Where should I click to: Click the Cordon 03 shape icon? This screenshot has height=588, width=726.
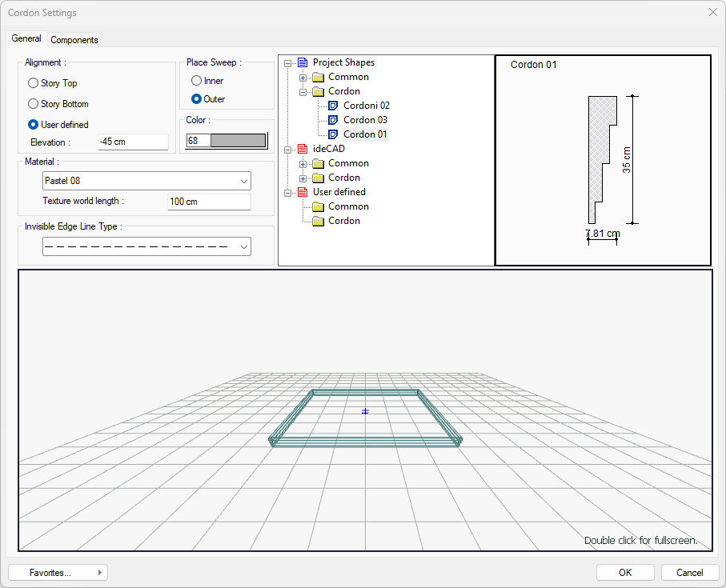tap(335, 120)
